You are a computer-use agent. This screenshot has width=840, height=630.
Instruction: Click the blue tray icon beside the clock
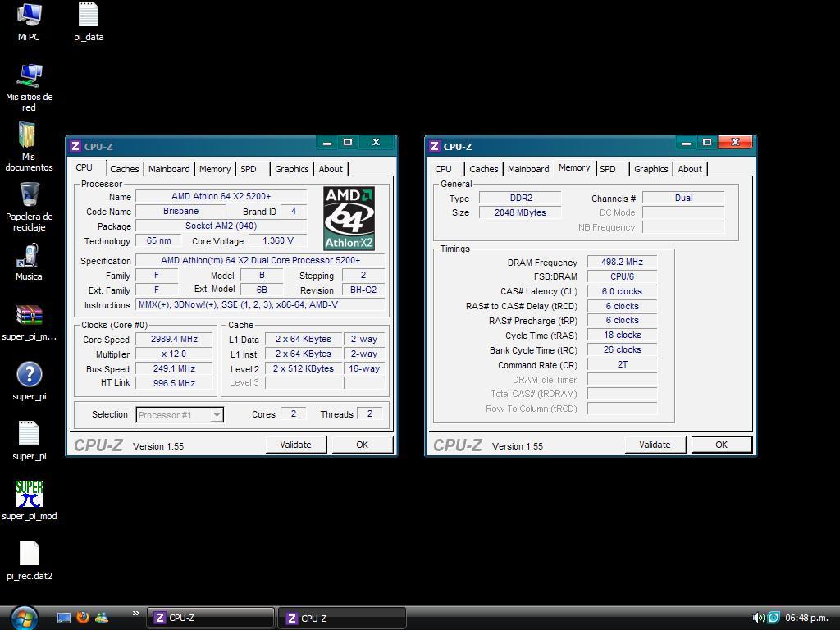[774, 618]
